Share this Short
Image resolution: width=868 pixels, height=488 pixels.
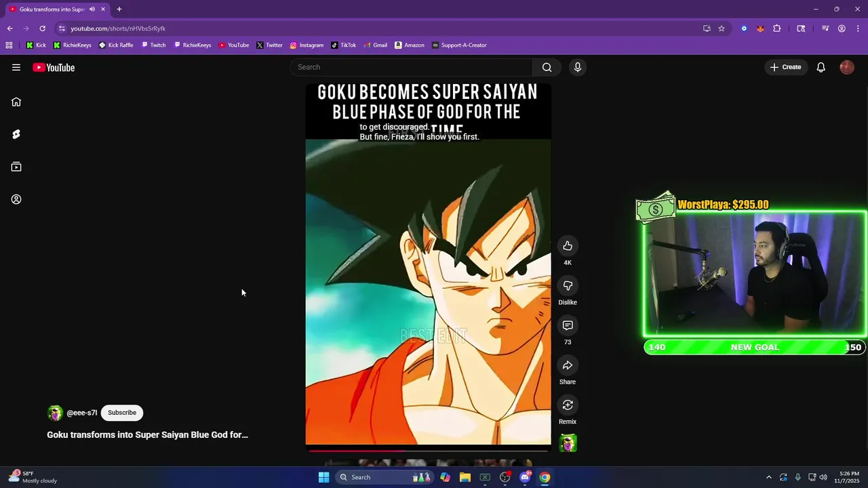[x=568, y=365]
